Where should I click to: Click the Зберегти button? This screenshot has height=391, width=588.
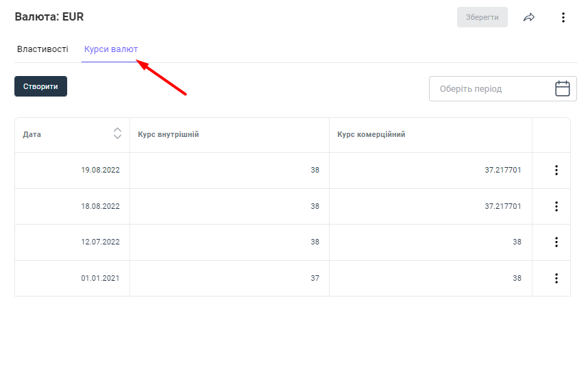point(482,17)
